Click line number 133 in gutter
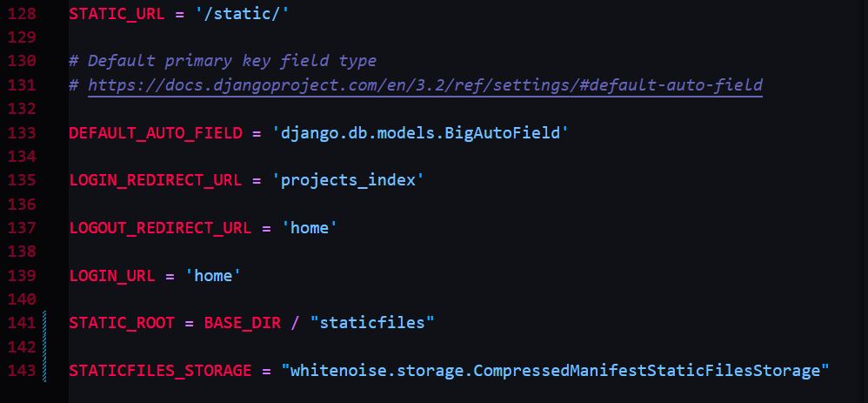The width and height of the screenshot is (868, 403). [x=21, y=133]
